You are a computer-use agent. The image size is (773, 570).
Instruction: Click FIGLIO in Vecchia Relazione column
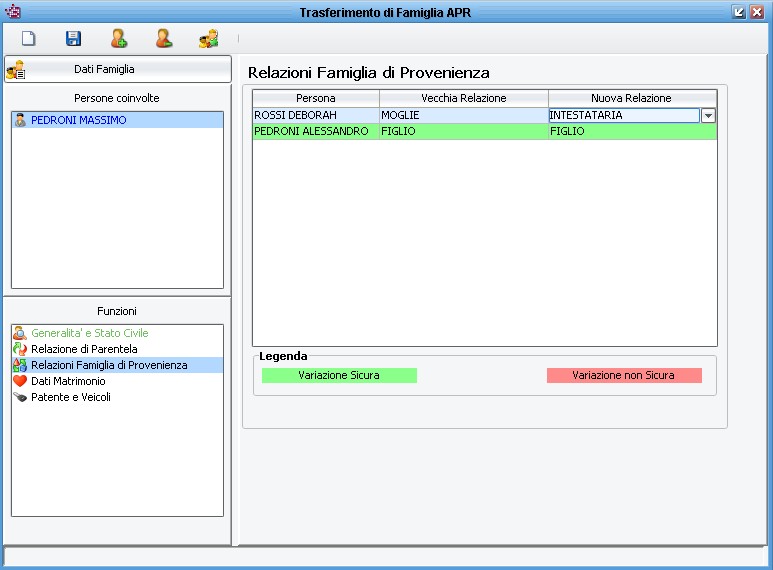coord(464,131)
